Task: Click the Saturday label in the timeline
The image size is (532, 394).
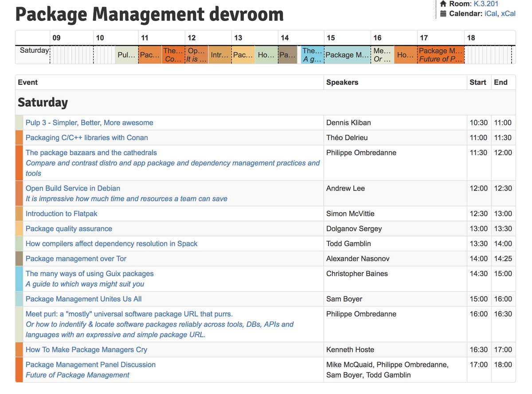Action: [x=34, y=51]
